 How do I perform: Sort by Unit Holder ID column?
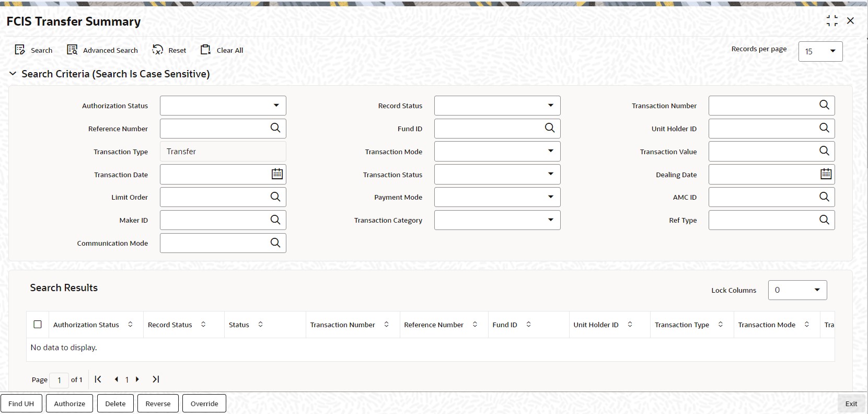630,325
